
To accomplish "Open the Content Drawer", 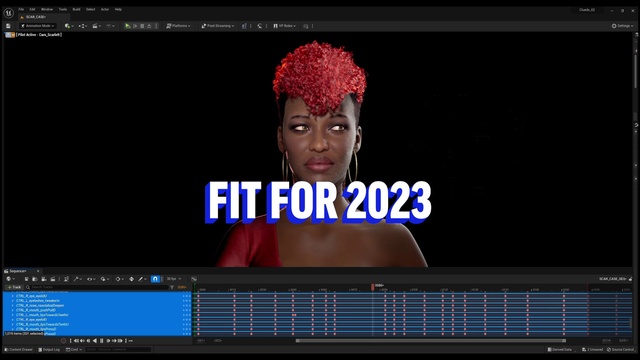I will coord(19,350).
